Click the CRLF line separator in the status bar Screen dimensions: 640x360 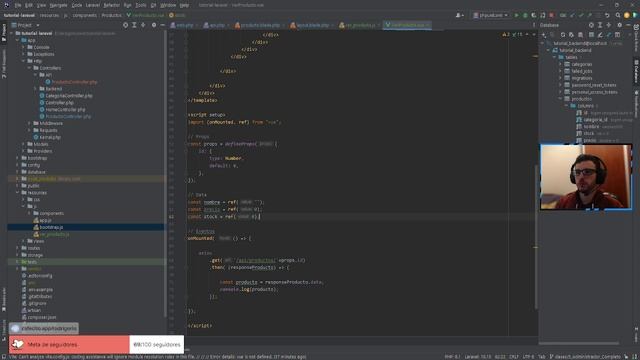point(514,357)
